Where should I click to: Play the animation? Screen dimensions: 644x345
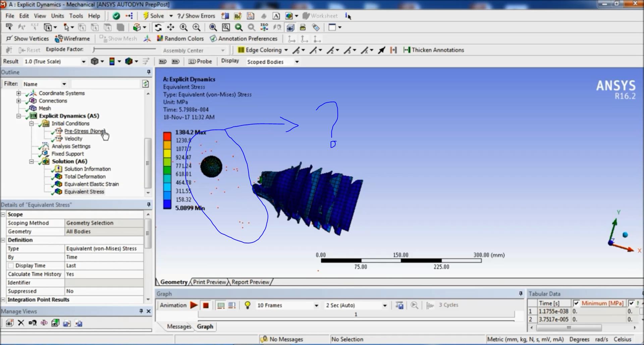194,305
